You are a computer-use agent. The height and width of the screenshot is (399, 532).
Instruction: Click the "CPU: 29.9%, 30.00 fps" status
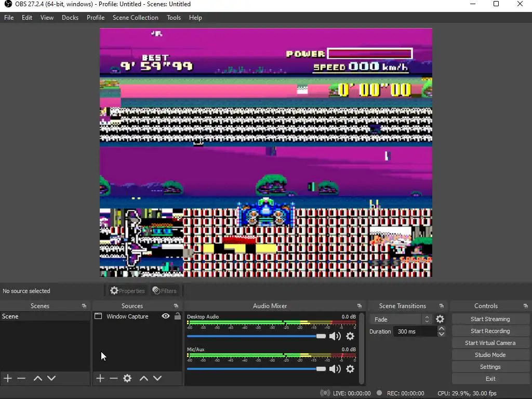click(467, 393)
